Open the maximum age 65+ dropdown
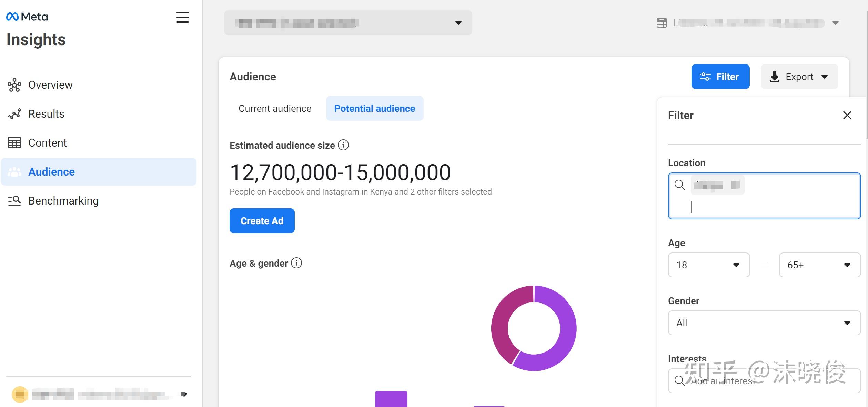Viewport: 868px width, 407px height. pyautogui.click(x=819, y=265)
